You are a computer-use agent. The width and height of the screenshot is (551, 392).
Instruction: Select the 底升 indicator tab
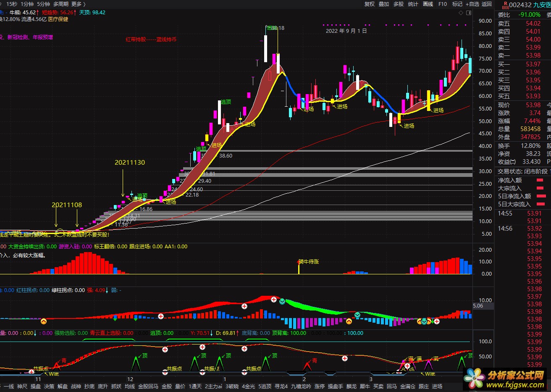click(x=103, y=387)
